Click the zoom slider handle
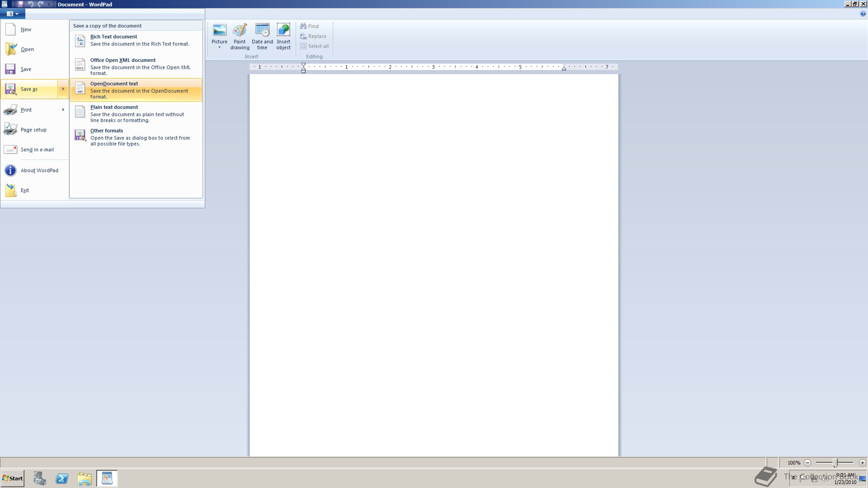868x488 pixels. click(x=835, y=463)
